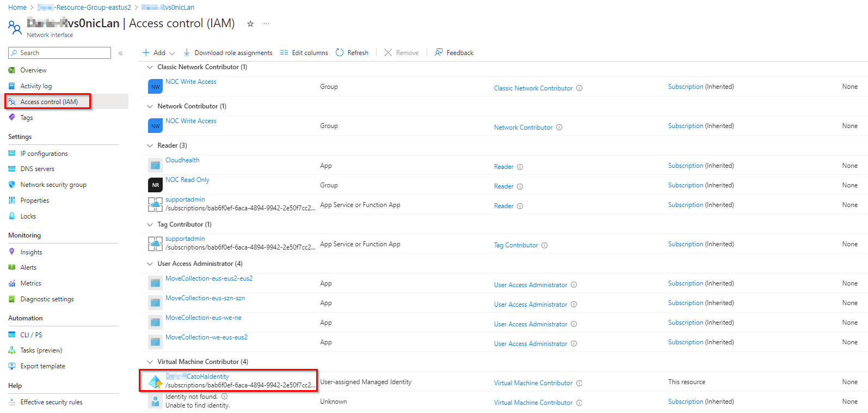Collapse the Virtual Machine Contributor (4) group

150,362
